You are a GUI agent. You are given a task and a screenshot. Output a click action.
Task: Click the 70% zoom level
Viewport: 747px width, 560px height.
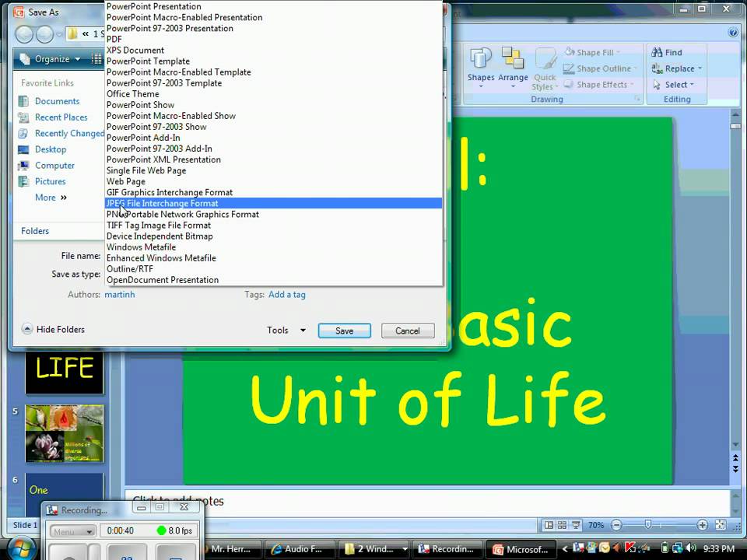[595, 525]
